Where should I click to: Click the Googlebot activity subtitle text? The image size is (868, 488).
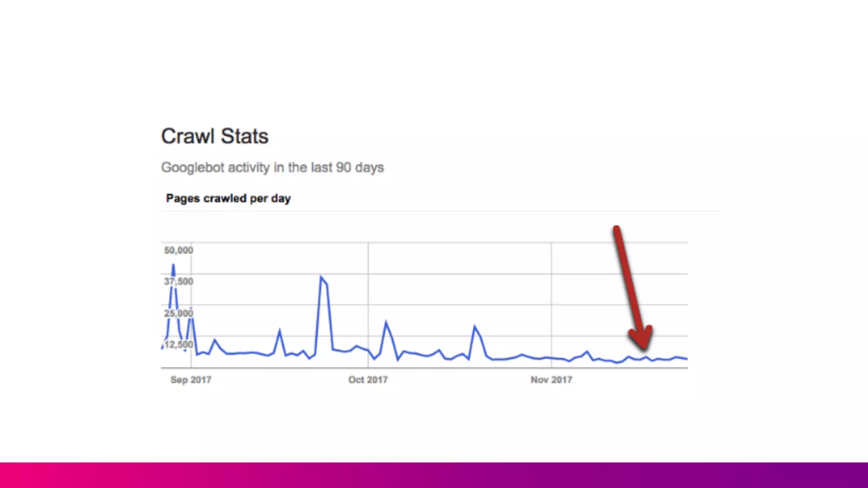[x=272, y=167]
